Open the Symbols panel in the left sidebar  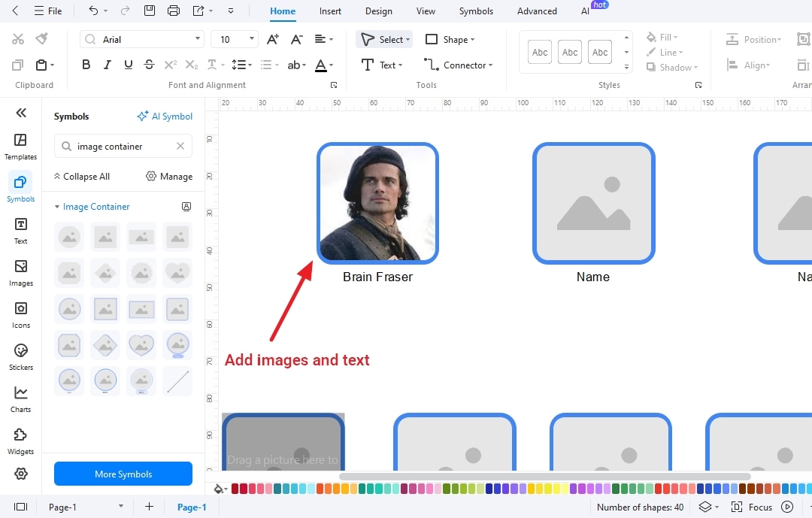[x=20, y=187]
